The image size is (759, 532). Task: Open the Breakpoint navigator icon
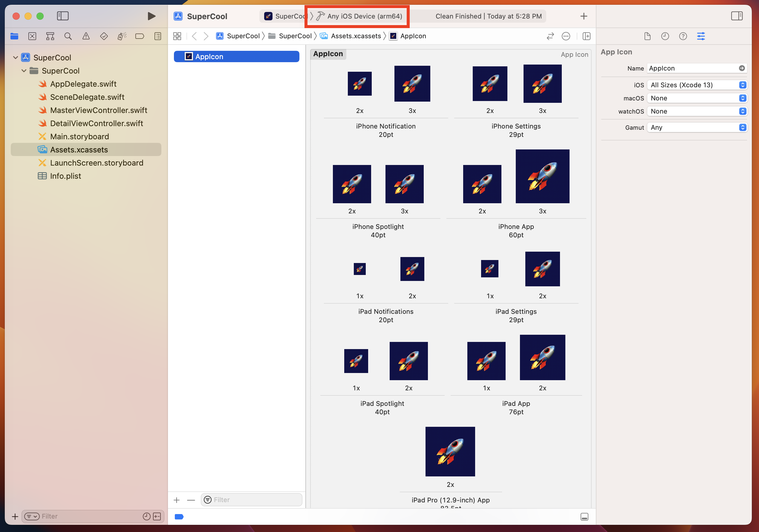(x=140, y=36)
